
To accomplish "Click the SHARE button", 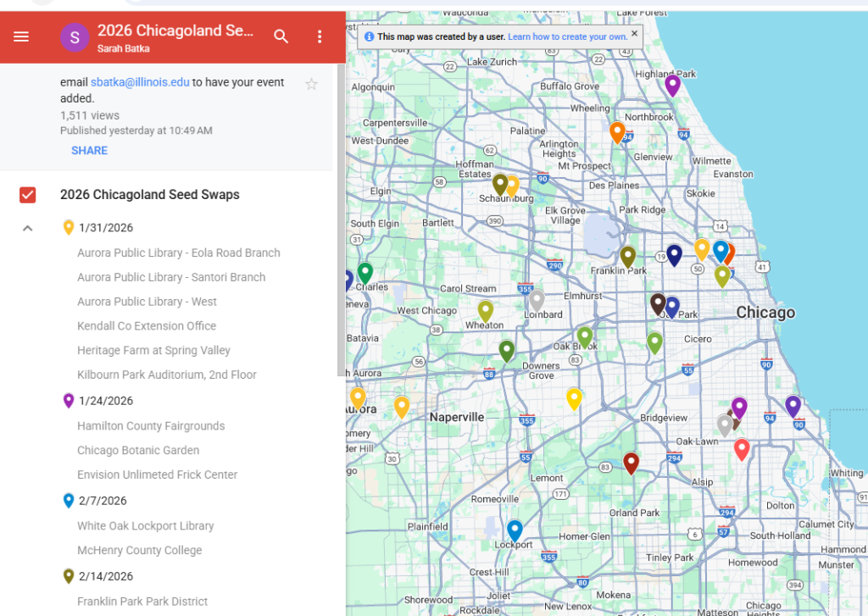I will (89, 151).
